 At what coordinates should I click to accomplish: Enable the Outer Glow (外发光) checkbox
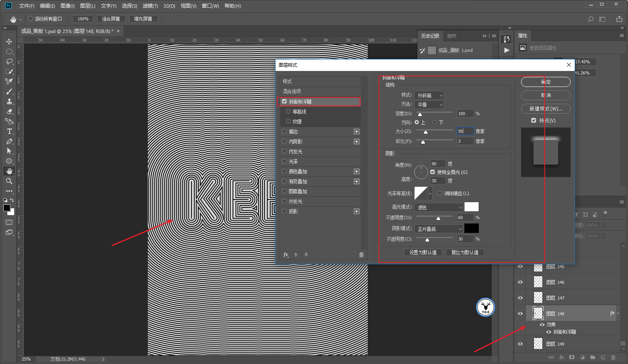(x=284, y=201)
